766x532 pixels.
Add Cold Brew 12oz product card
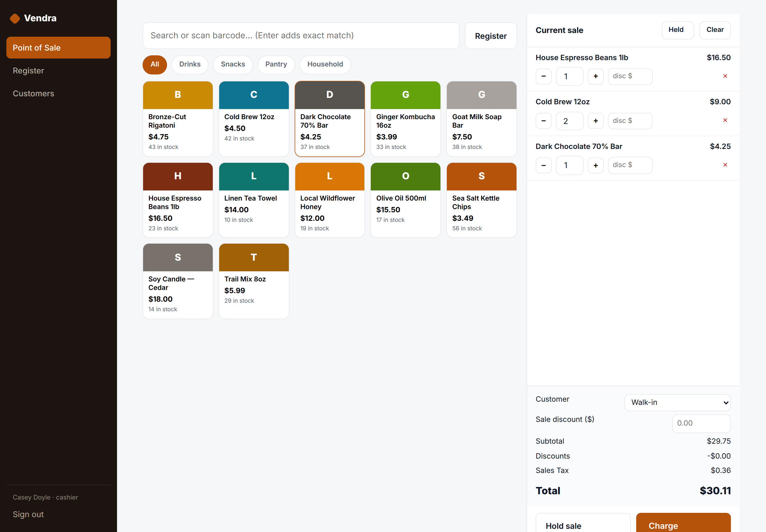click(254, 119)
